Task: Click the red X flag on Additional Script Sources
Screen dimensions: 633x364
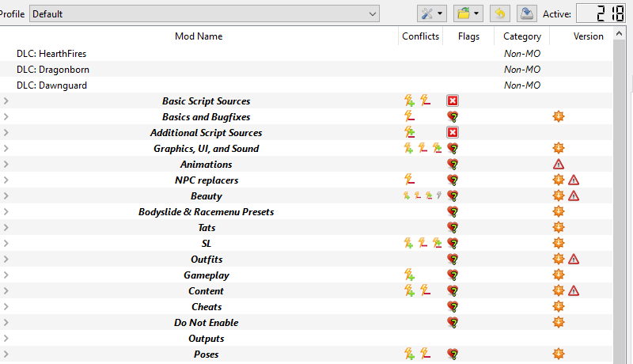Action: (x=453, y=132)
